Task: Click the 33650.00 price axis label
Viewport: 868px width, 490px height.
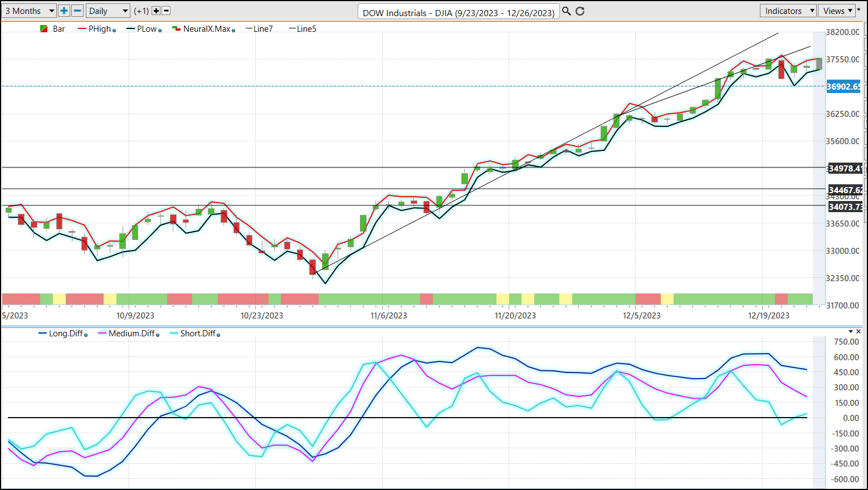Action: [x=843, y=224]
